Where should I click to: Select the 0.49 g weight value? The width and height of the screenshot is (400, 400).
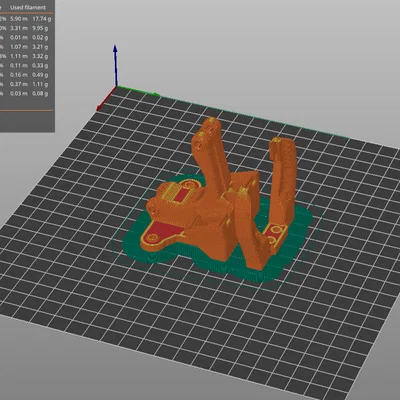pos(40,75)
